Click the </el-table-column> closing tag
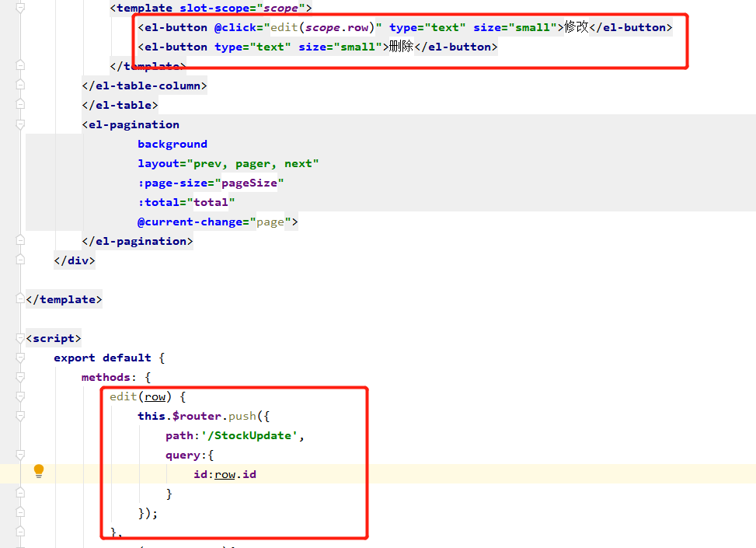756x548 pixels. click(145, 86)
